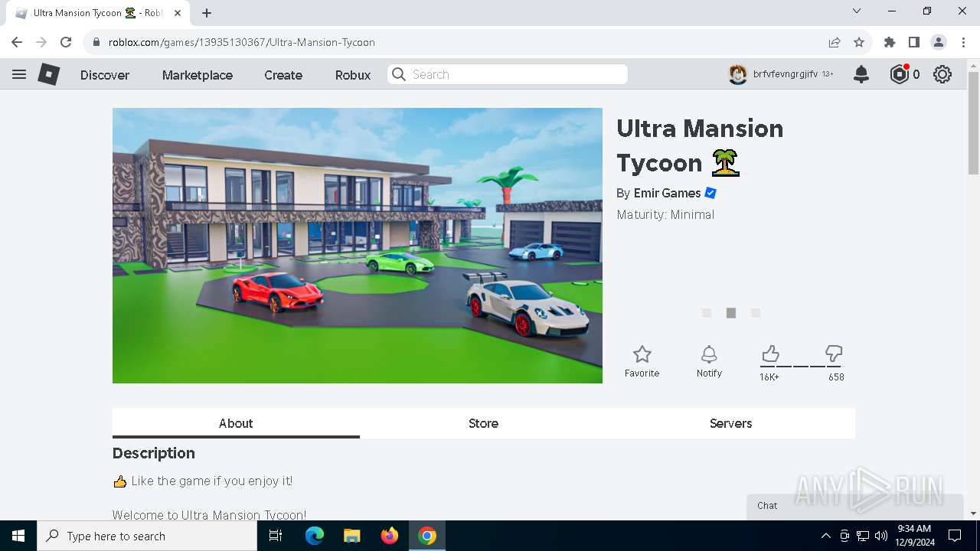Open Emir Games creator page
980x551 pixels.
tap(667, 193)
